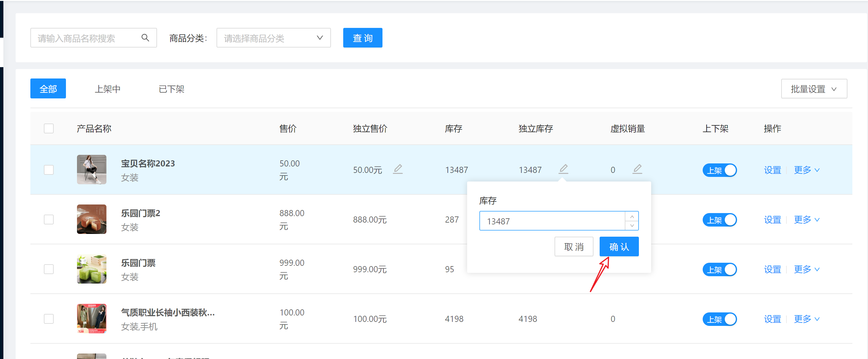Switch to the 上架中 tab

click(x=107, y=89)
